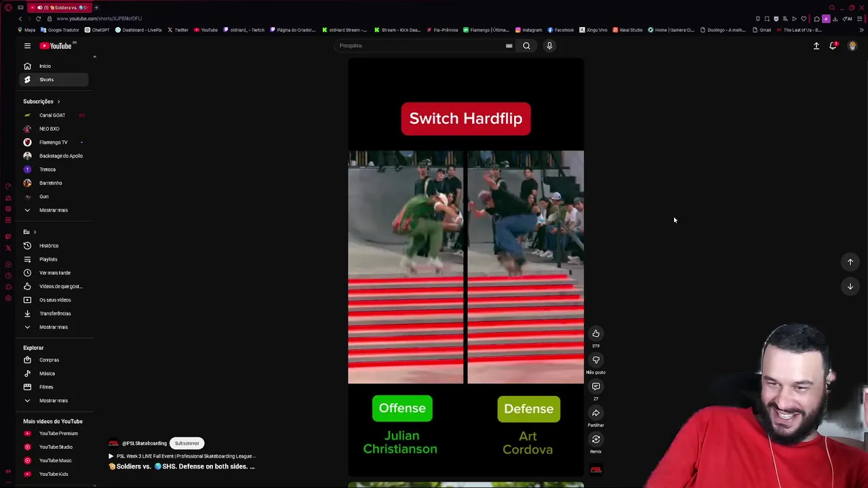This screenshot has height=488, width=868.
Task: Click the search magnifier button
Action: coord(526,45)
